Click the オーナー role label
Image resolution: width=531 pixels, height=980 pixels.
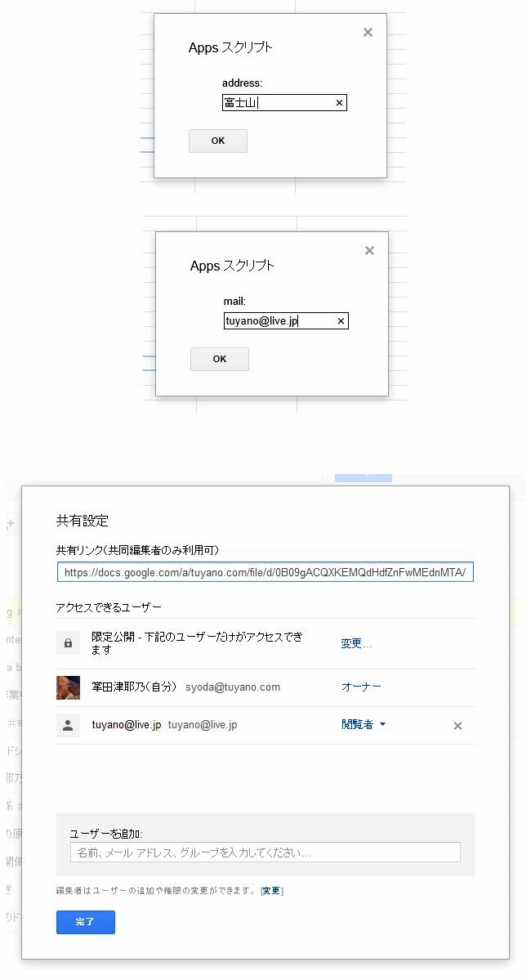coord(361,687)
